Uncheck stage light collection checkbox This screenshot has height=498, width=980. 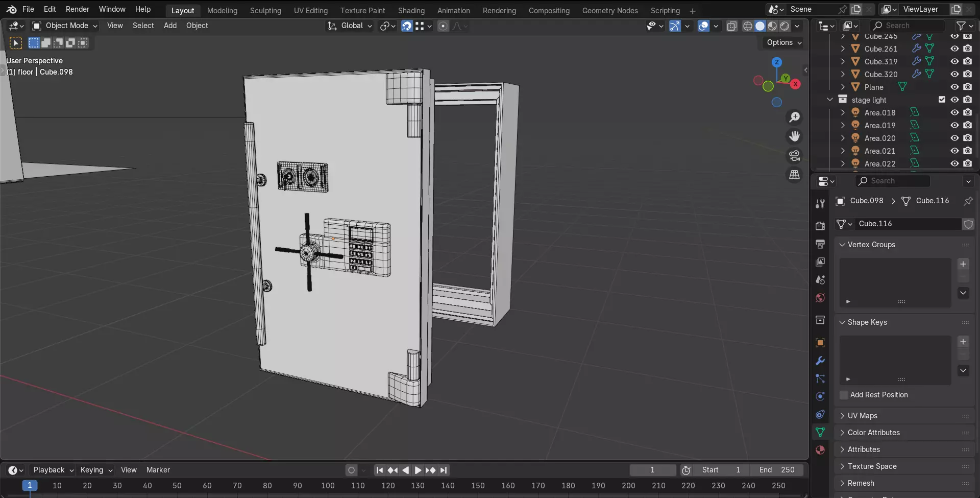click(x=942, y=100)
